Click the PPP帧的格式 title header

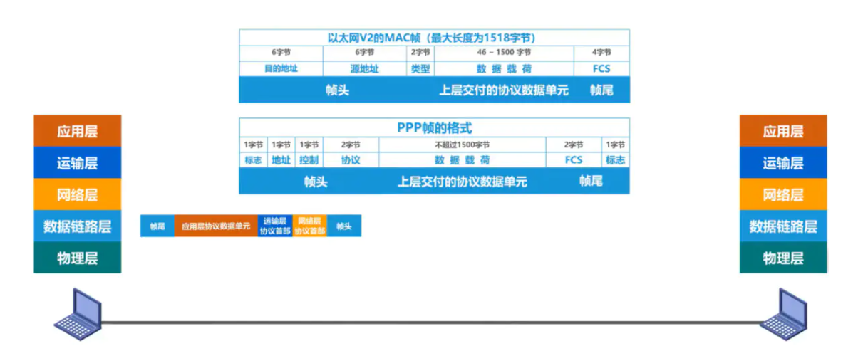434,128
